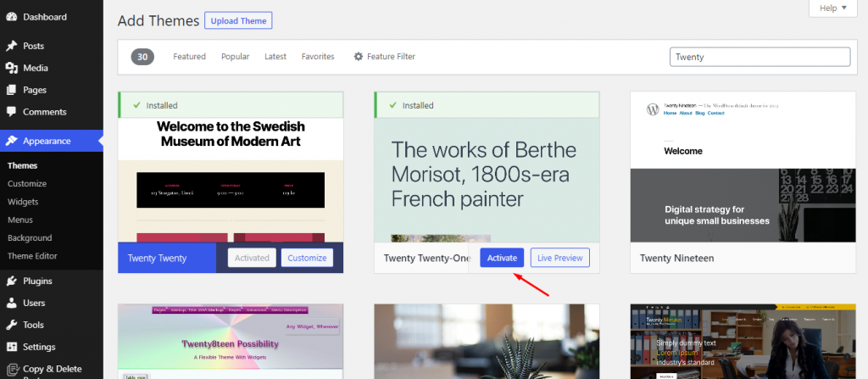868x379 pixels.
Task: Click the Posts pushpin icon
Action: (11, 46)
